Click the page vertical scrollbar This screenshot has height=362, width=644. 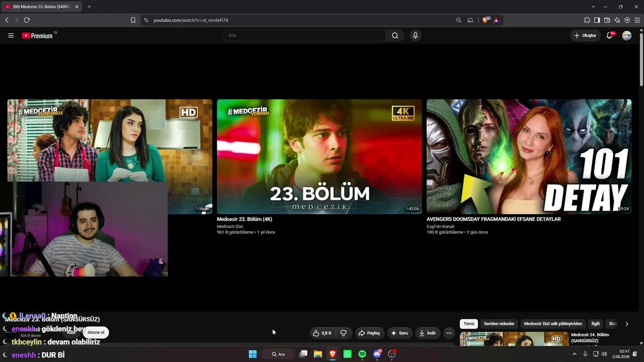(641, 60)
